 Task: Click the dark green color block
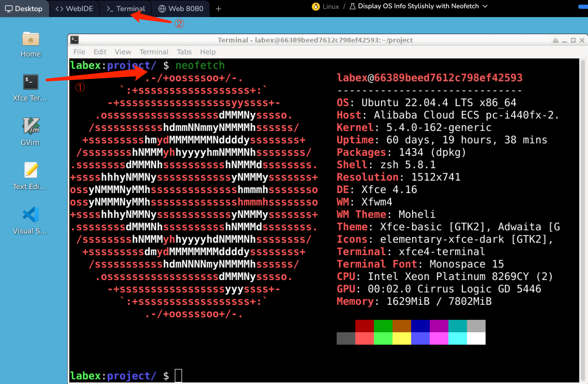click(x=383, y=326)
